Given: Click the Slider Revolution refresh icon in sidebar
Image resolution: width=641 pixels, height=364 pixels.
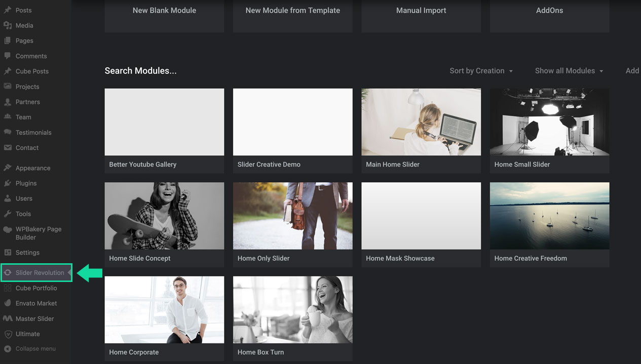Looking at the screenshot, I should 8,273.
